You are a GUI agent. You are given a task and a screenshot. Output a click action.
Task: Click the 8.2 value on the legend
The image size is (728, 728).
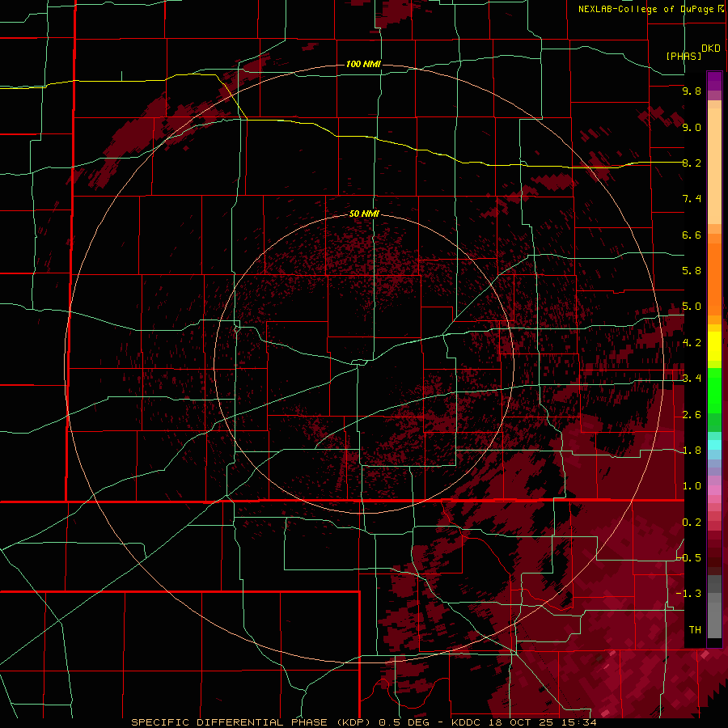point(692,163)
